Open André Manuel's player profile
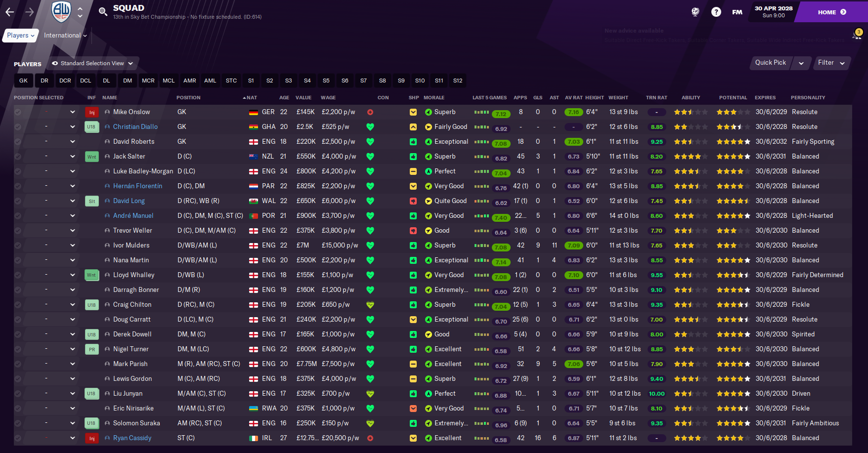 click(133, 216)
